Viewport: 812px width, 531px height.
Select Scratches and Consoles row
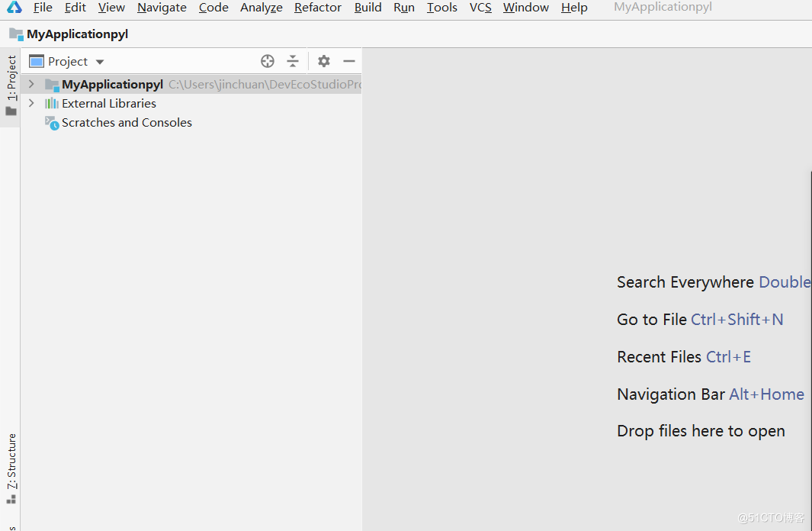(x=191, y=122)
